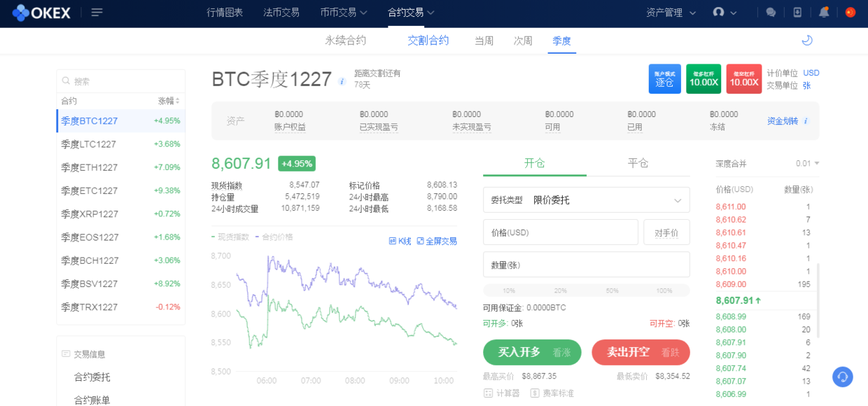The image size is (868, 406).
Task: Click the 价格(USD) input field
Action: [x=561, y=232]
